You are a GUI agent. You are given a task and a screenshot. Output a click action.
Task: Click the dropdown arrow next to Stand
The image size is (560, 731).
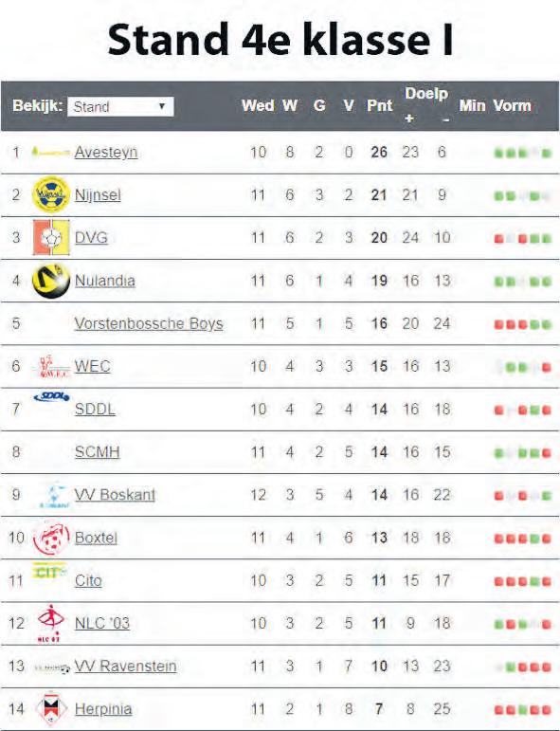click(x=162, y=106)
